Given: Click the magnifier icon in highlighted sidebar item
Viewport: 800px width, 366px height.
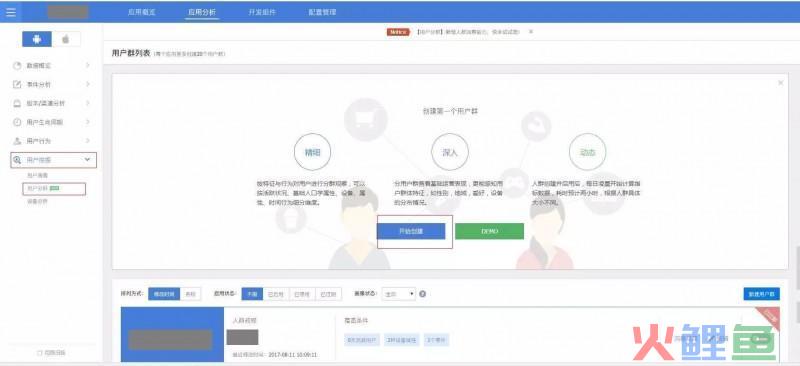Looking at the screenshot, I should 17,160.
